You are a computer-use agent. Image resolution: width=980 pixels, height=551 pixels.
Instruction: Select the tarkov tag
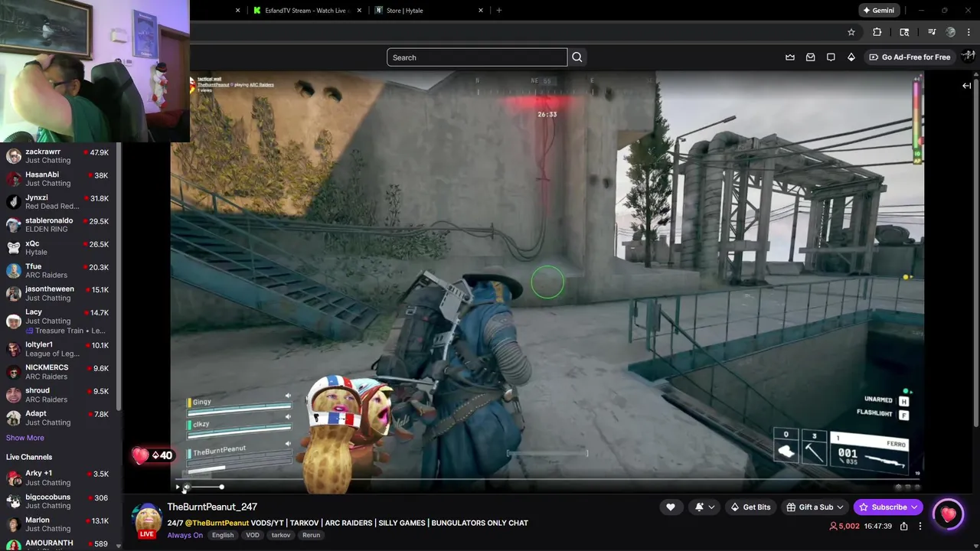pyautogui.click(x=281, y=535)
